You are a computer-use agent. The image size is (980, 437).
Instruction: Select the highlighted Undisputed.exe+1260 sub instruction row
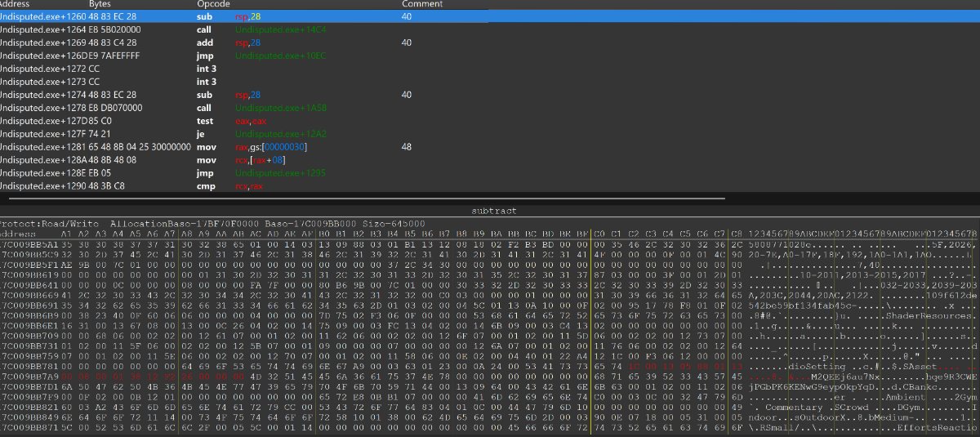pyautogui.click(x=245, y=16)
